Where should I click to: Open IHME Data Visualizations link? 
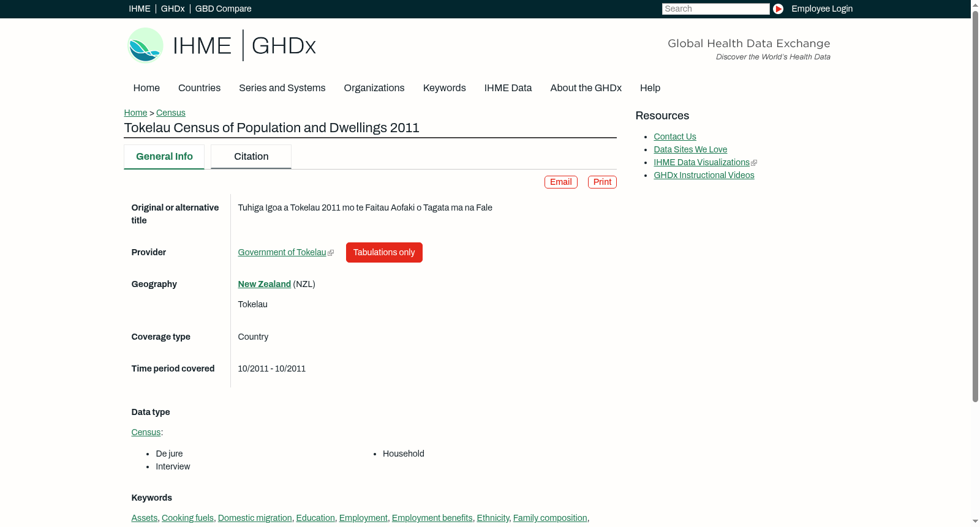click(701, 162)
